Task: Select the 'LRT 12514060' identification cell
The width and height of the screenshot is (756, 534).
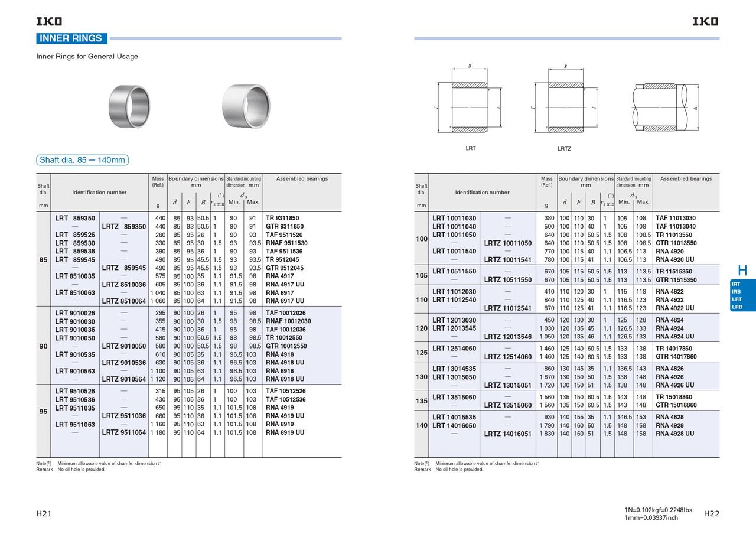Action: [454, 349]
